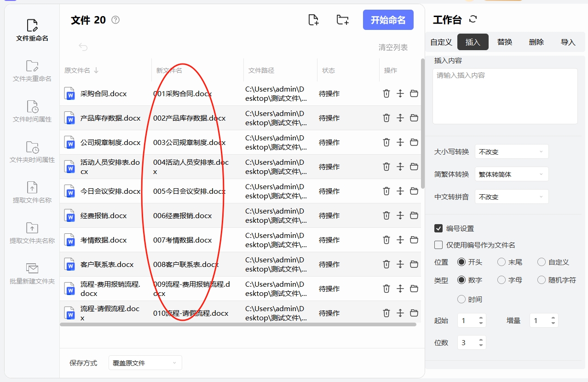
Task: Click the 状态 column header
Action: pos(329,70)
